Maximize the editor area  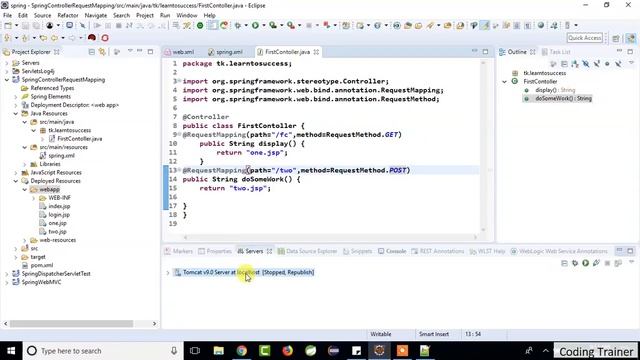coord(485,51)
